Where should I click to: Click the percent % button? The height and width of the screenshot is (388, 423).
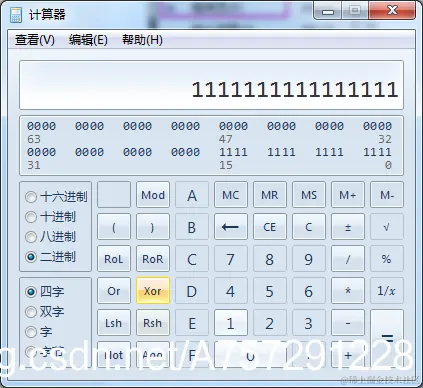click(x=387, y=259)
